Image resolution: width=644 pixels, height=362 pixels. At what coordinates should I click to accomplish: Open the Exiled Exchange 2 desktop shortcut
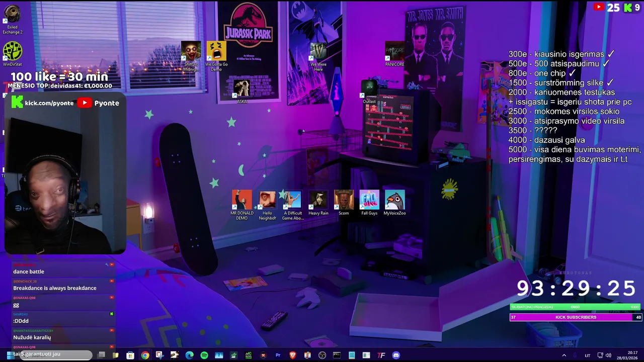point(12,20)
